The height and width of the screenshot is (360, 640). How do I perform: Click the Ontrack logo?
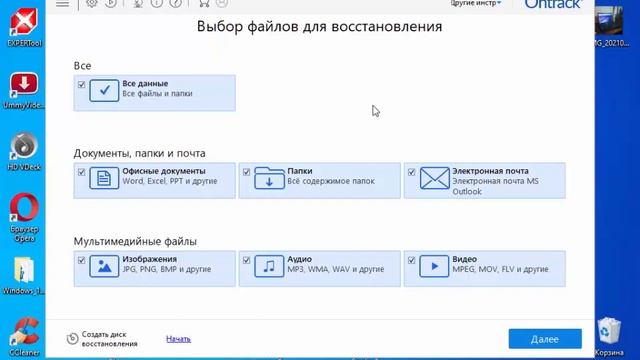pyautogui.click(x=553, y=4)
